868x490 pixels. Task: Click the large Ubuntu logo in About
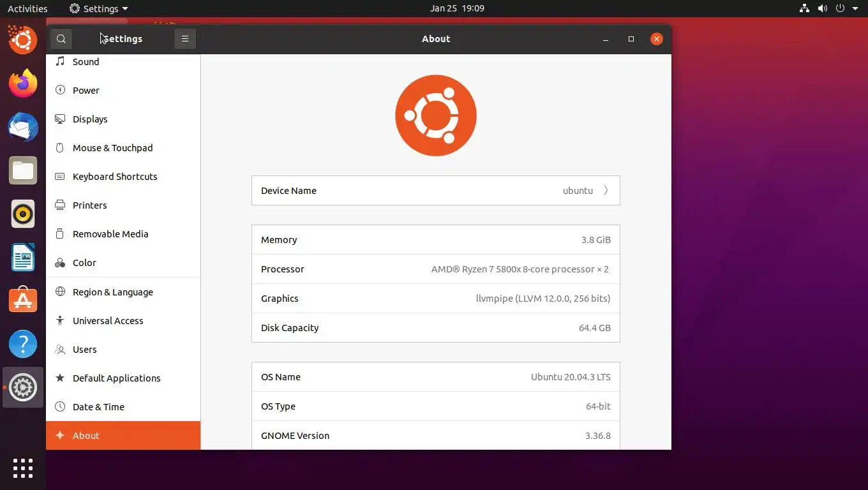[436, 115]
